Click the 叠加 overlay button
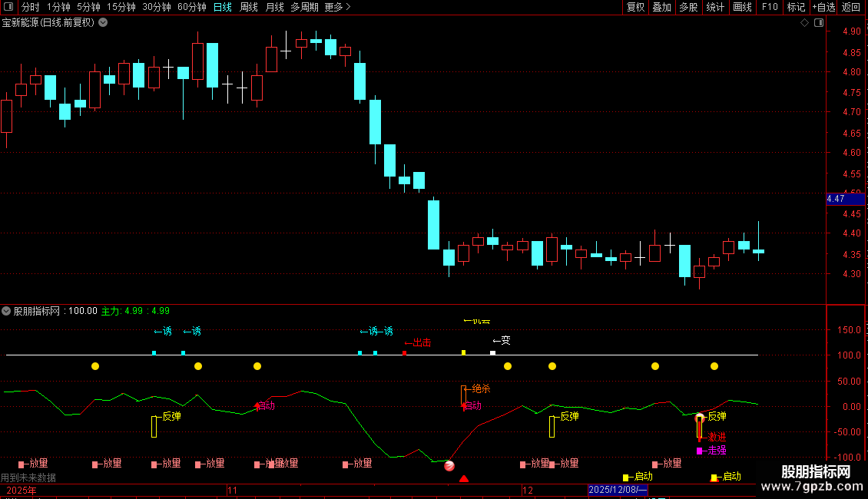Screen dimensions: 868x499 click(x=662, y=7)
